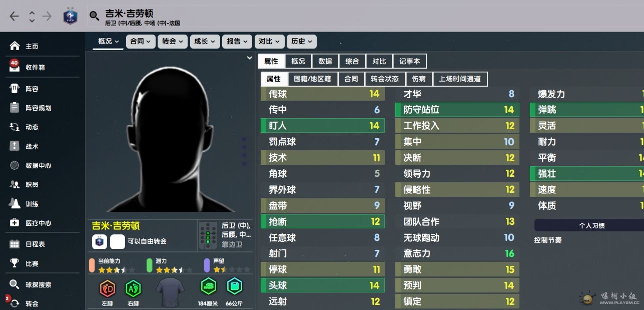Viewport: 644px width, 310px height.
Task: Click the search magnifier icon
Action: [94, 16]
